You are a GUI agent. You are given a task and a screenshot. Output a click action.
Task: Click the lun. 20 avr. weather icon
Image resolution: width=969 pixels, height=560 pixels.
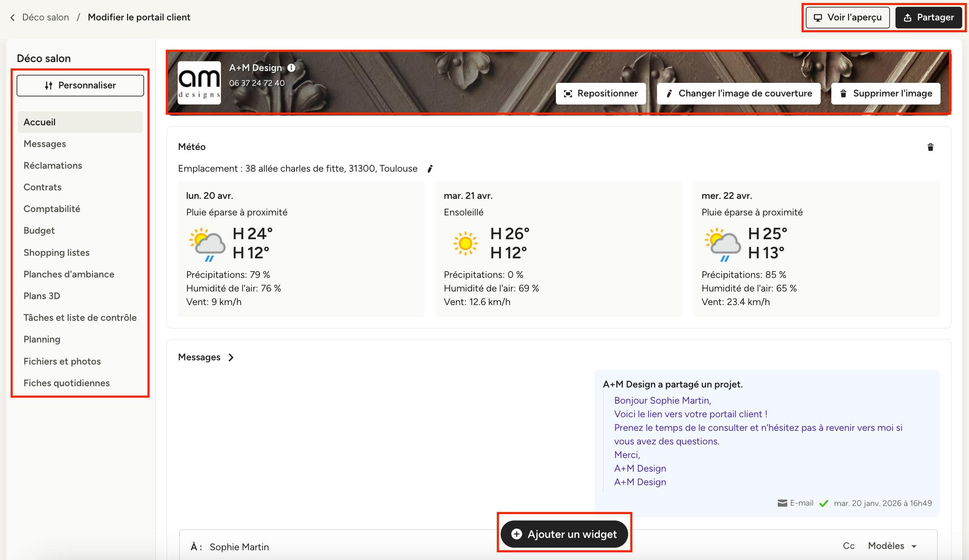pyautogui.click(x=207, y=244)
